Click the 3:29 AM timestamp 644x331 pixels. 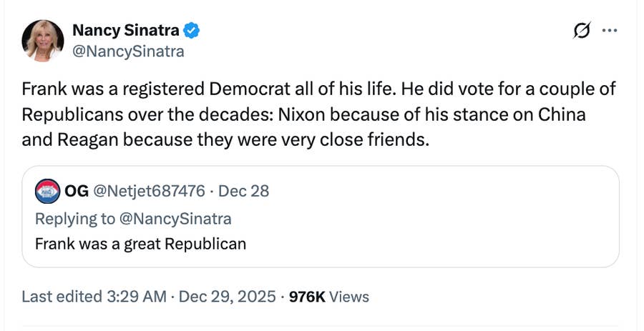pos(137,296)
